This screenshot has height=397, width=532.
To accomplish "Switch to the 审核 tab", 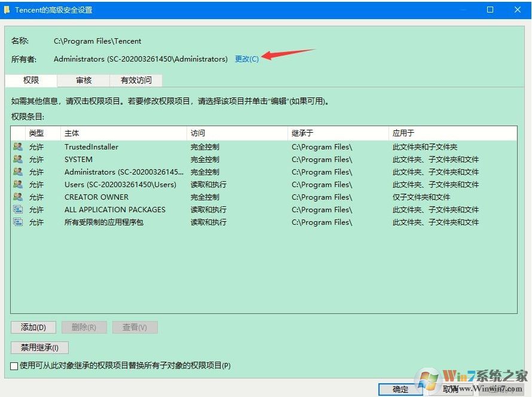I will [x=83, y=80].
